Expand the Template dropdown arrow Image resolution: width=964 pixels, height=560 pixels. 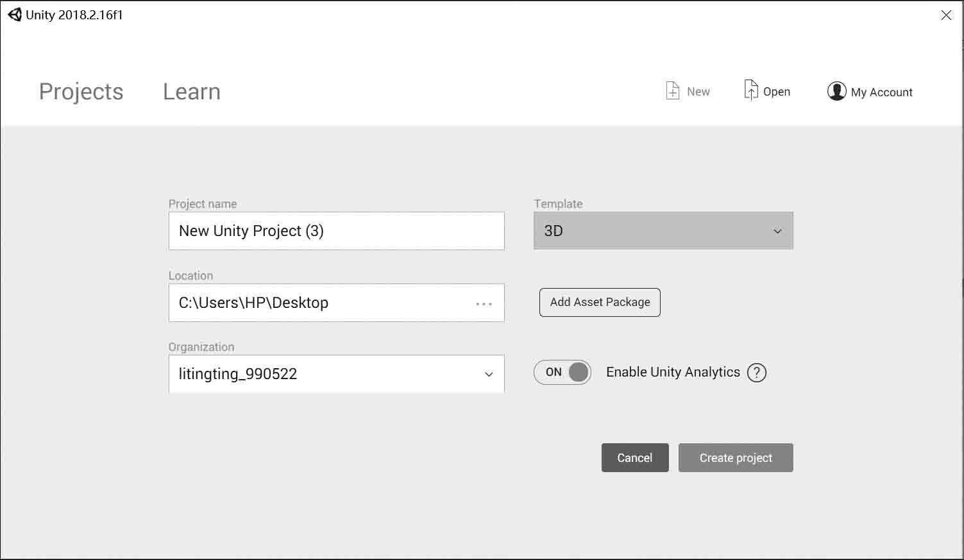click(777, 232)
